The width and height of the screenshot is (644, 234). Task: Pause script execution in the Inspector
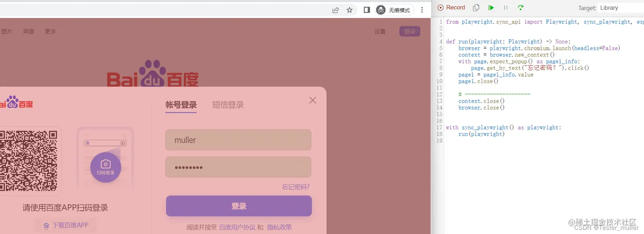506,8
